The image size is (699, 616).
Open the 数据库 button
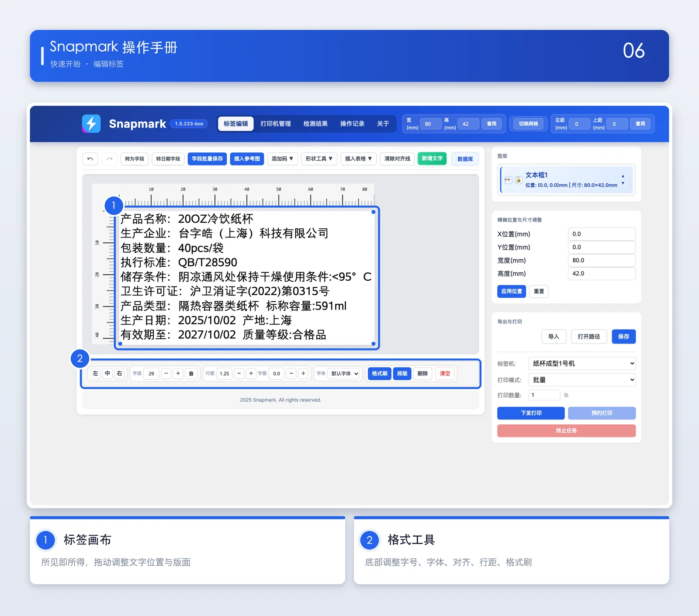[465, 159]
